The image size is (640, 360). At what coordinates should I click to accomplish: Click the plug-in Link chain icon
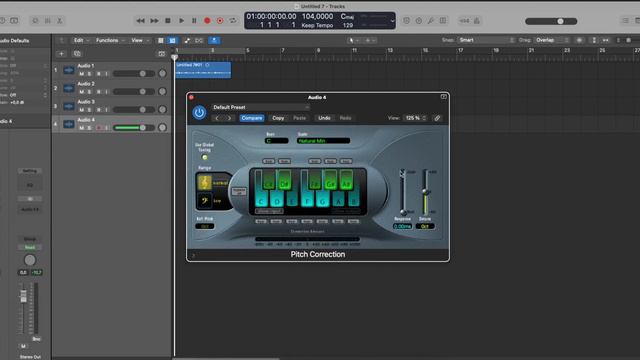point(437,118)
